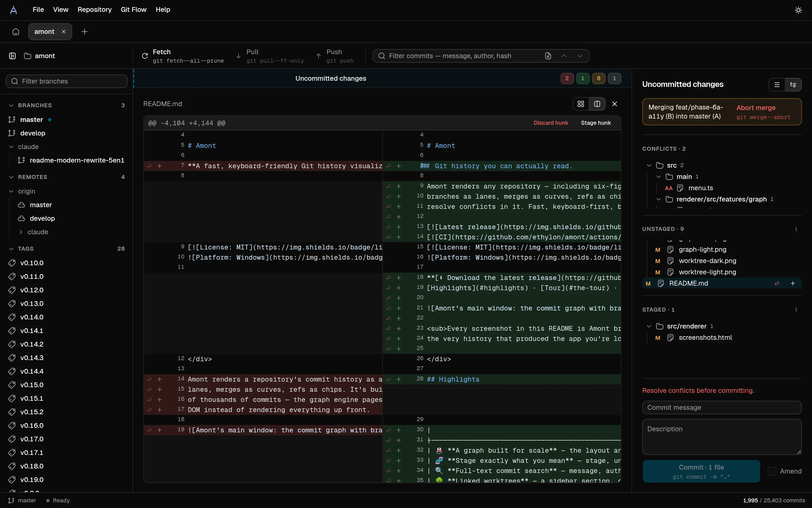Click Abort merge

[x=763, y=112]
